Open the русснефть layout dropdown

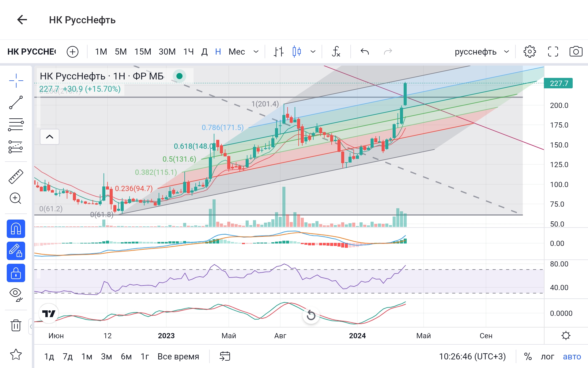[x=482, y=52]
